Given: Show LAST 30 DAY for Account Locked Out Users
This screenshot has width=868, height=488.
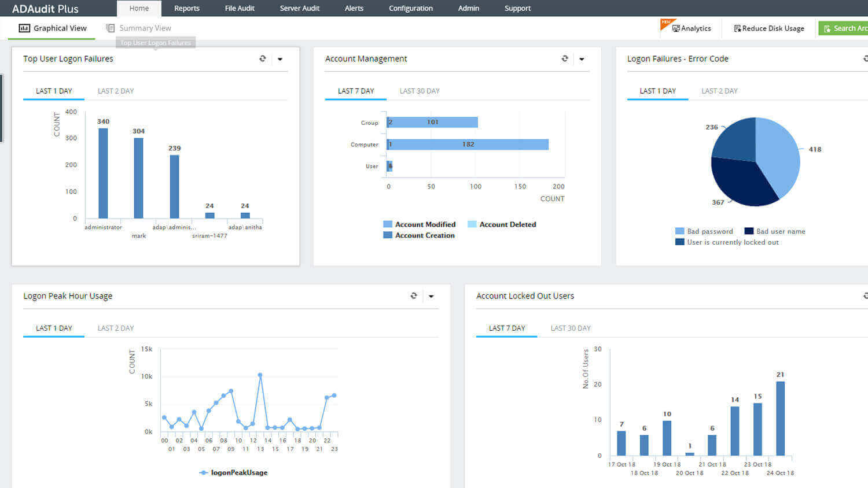Looking at the screenshot, I should point(571,328).
